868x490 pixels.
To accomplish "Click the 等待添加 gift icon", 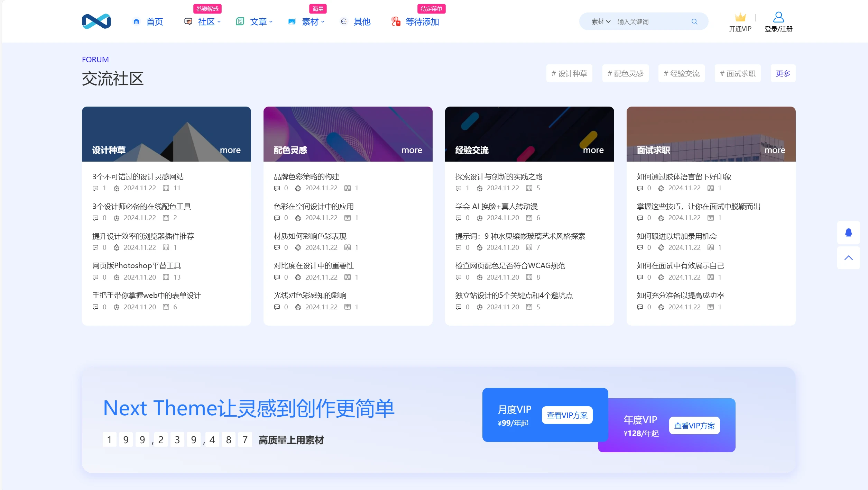I will [396, 21].
